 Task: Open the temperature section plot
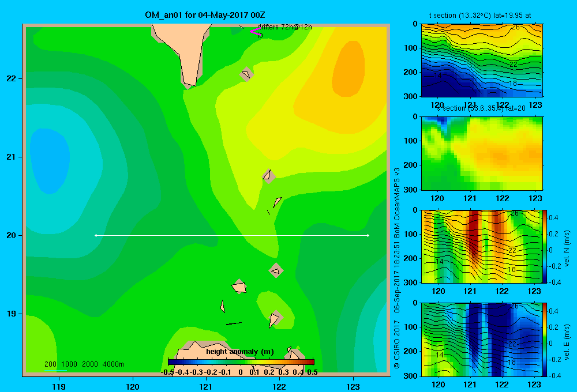coord(482,61)
